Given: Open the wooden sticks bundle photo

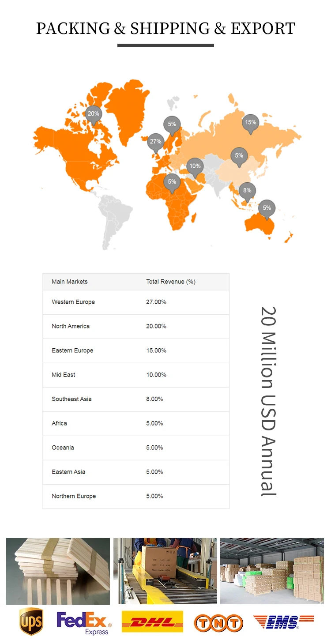Looking at the screenshot, I should [x=58, y=571].
